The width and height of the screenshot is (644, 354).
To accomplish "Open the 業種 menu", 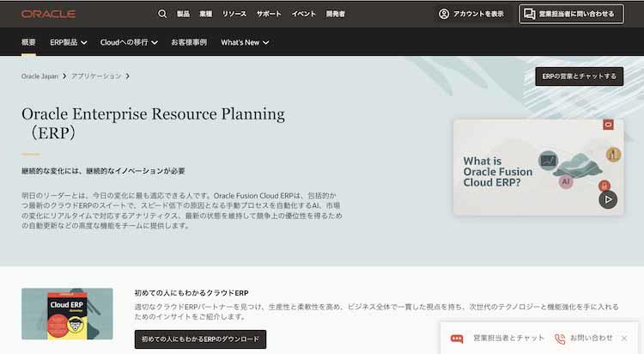I will pos(206,14).
